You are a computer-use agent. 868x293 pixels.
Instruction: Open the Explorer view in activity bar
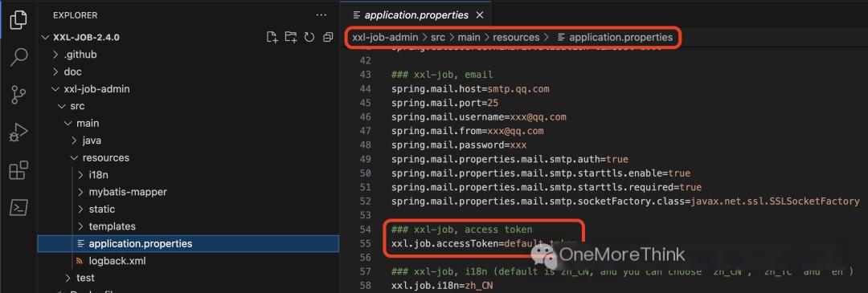coord(18,20)
